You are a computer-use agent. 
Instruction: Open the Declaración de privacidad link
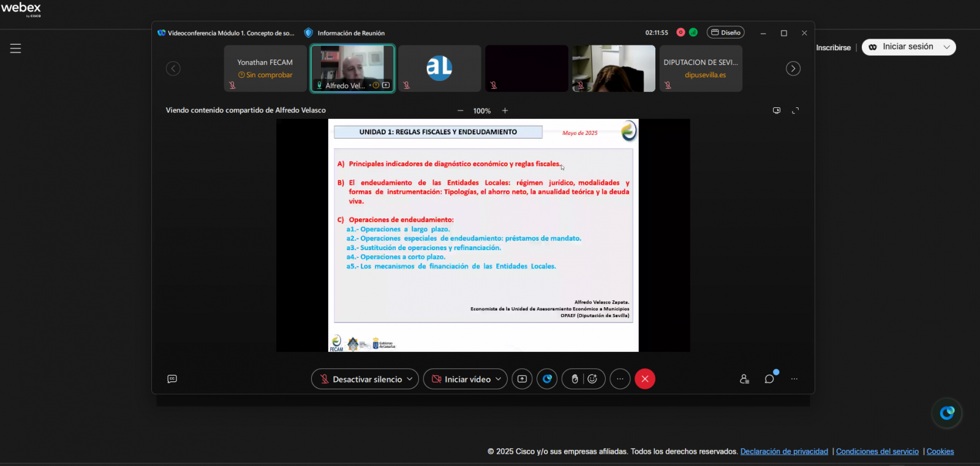coord(783,451)
